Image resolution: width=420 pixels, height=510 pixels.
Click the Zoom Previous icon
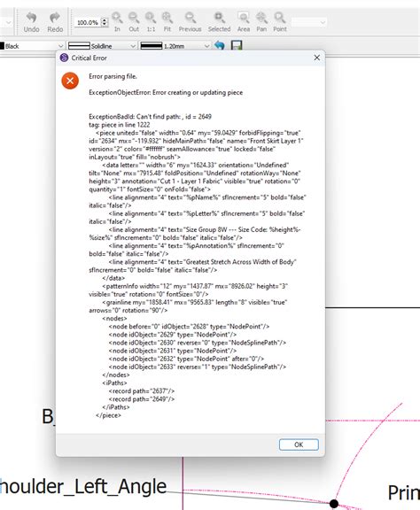point(191,22)
